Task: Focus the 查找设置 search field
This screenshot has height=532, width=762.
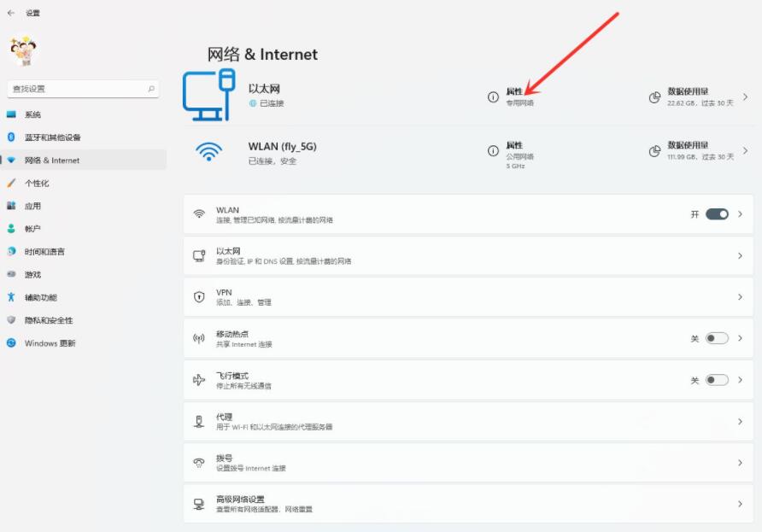Action: [83, 89]
